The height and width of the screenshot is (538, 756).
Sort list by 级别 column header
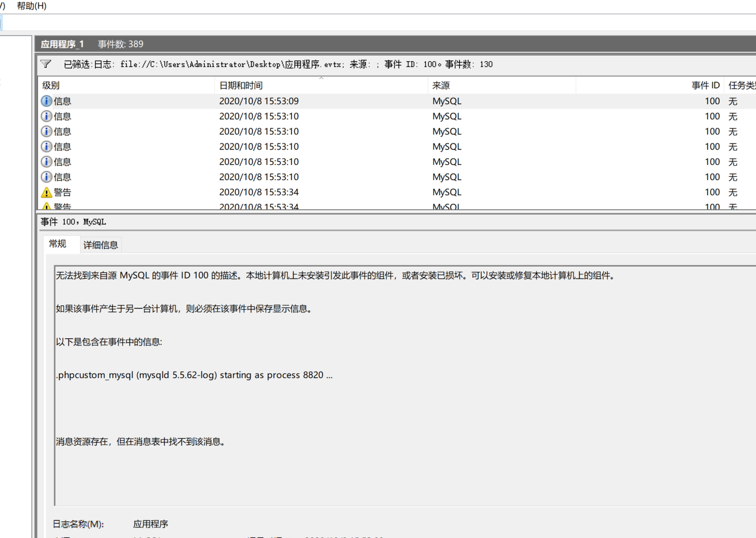click(x=51, y=86)
